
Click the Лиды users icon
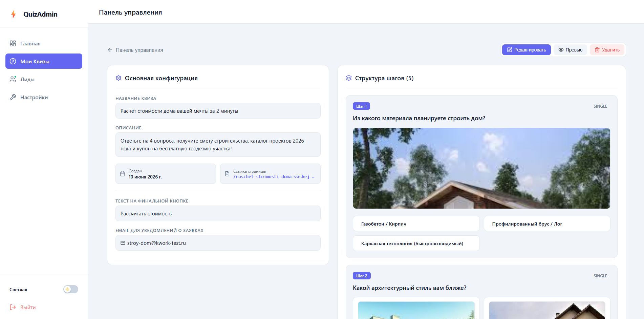pos(13,79)
